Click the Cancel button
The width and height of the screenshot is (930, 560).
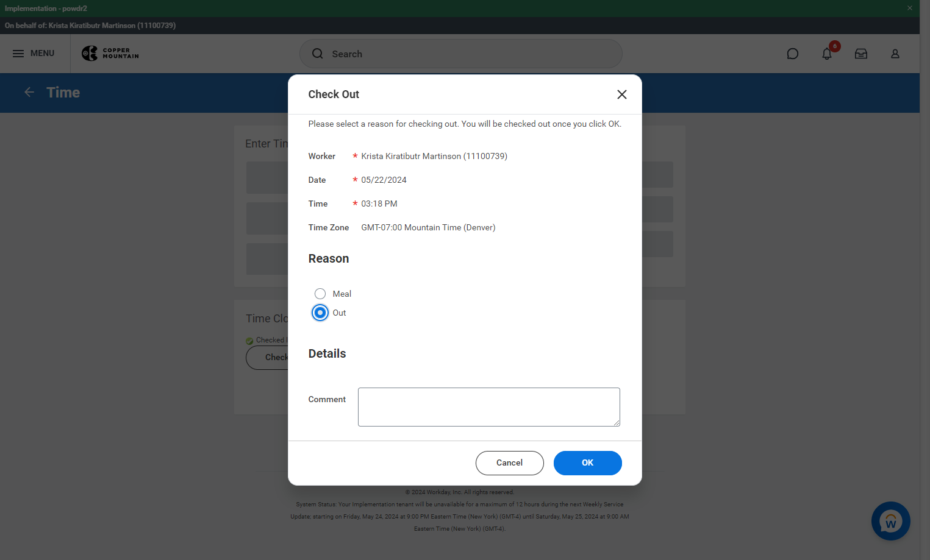pyautogui.click(x=510, y=463)
